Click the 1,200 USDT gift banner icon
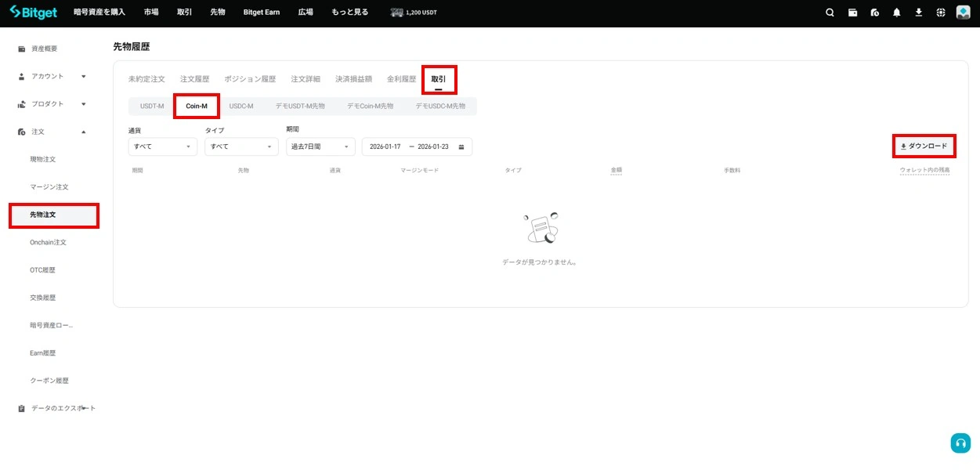The height and width of the screenshot is (470, 980). point(396,13)
